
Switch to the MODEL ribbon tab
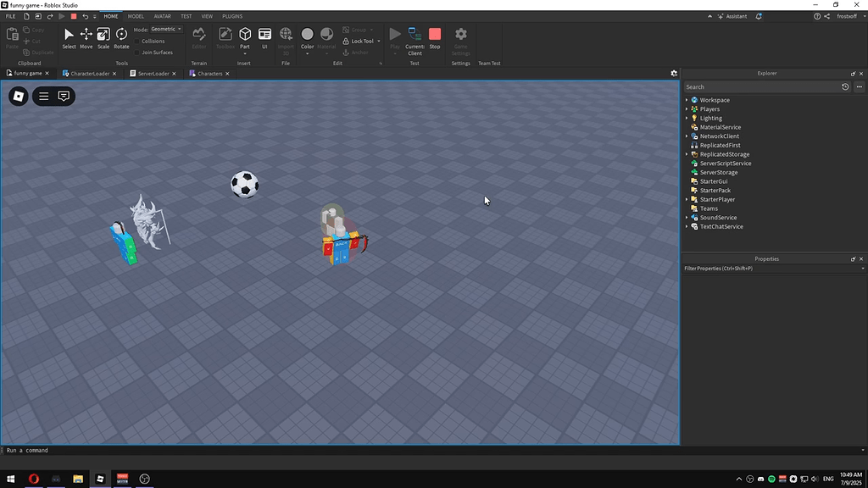click(x=136, y=15)
